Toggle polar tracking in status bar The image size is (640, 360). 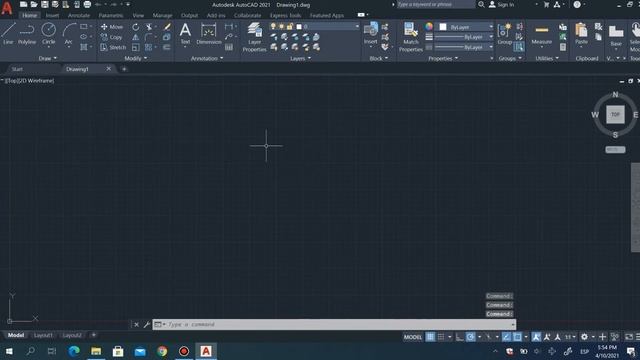click(x=470, y=337)
